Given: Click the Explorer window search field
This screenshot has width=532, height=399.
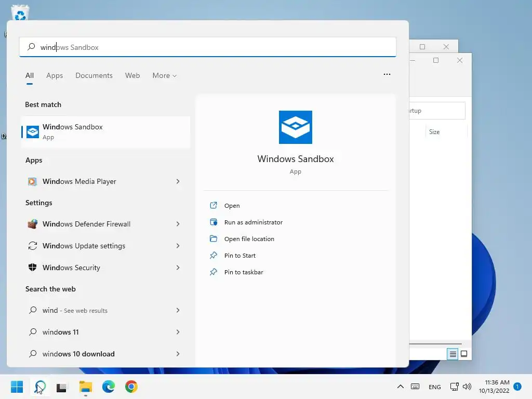Looking at the screenshot, I should 437,111.
